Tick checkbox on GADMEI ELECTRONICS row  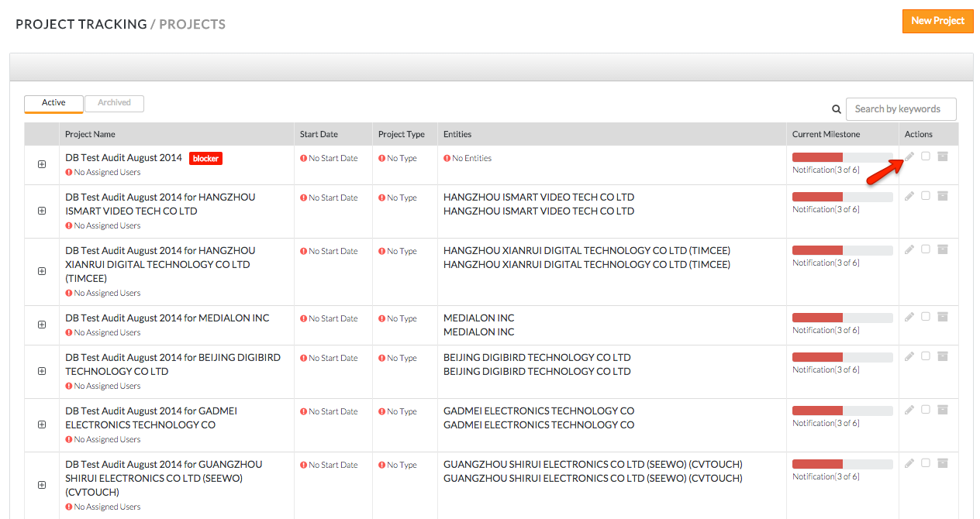(926, 410)
